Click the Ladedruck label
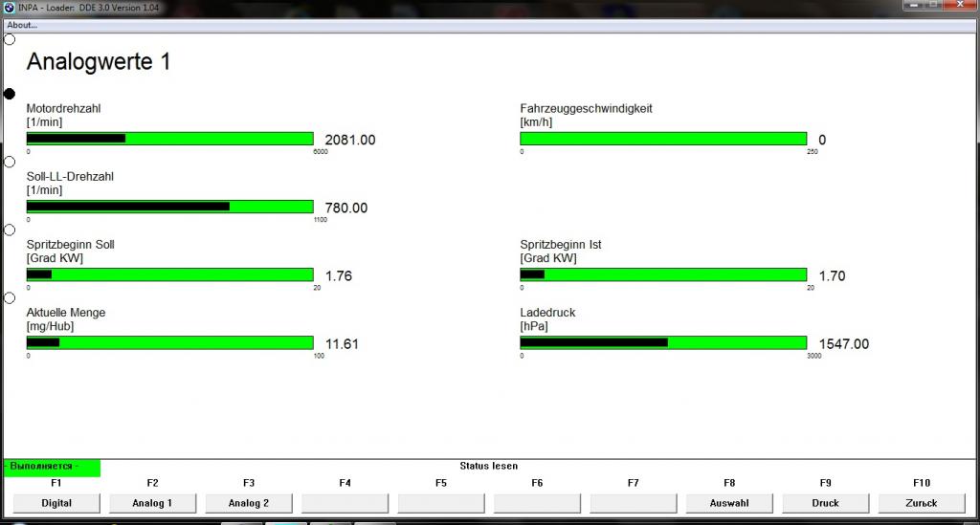 tap(547, 312)
